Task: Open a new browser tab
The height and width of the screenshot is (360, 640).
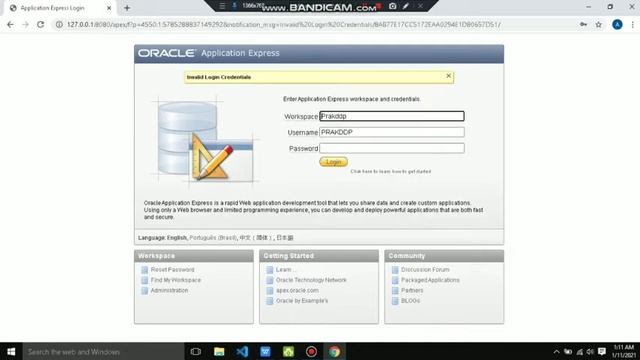Action: click(x=127, y=8)
